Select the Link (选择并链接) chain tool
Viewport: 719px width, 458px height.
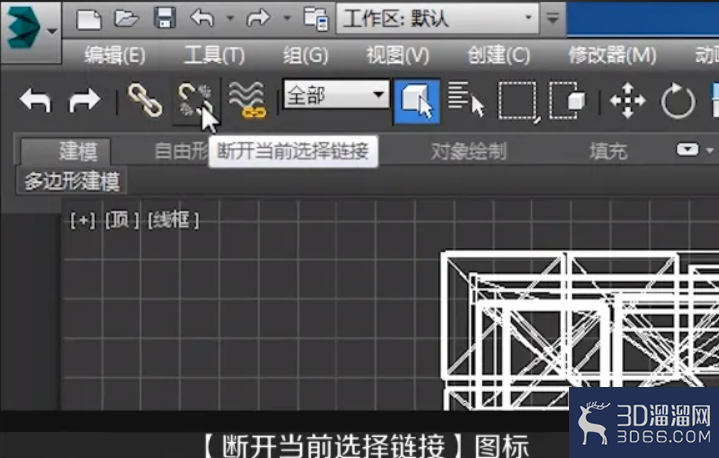coord(145,99)
